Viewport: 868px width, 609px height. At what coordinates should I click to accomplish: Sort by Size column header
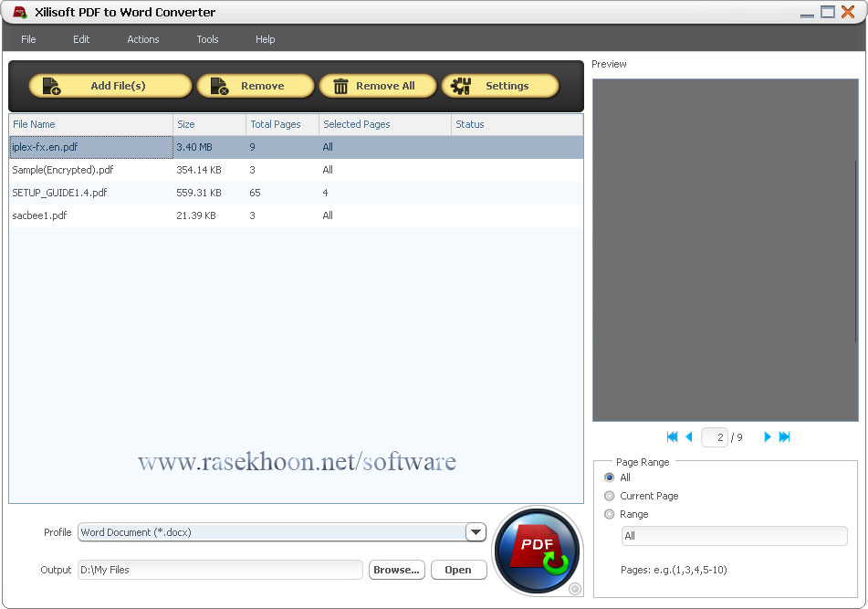(x=209, y=124)
